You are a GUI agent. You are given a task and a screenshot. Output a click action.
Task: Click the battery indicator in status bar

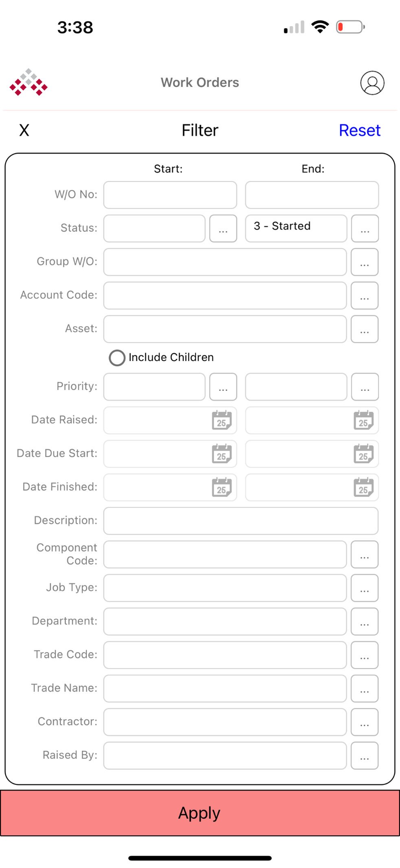click(349, 26)
